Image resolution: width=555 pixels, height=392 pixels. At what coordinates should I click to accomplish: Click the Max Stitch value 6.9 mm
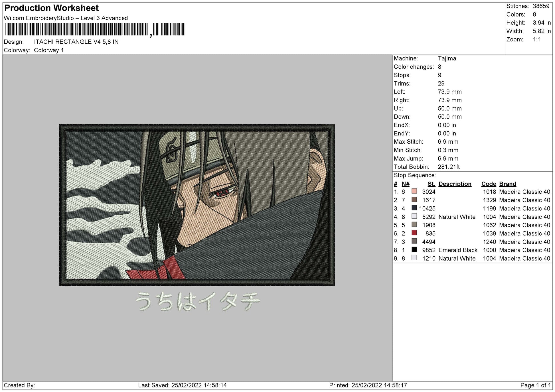pos(448,142)
